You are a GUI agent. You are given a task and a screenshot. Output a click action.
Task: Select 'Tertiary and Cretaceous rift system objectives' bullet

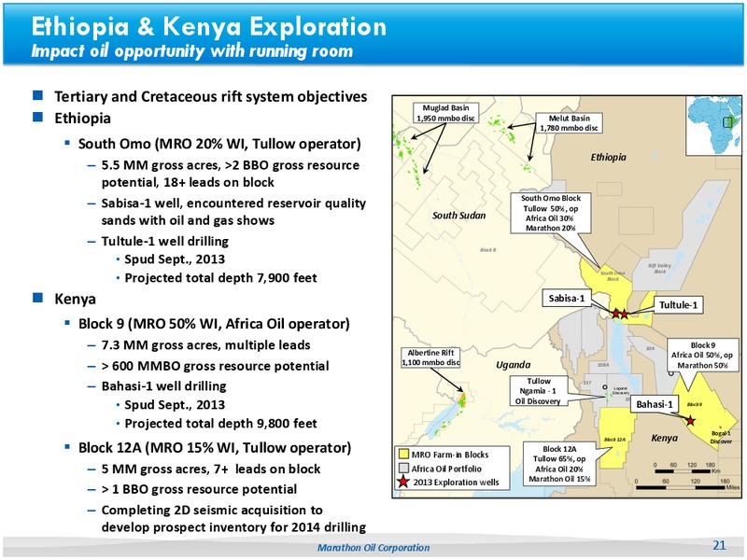pyautogui.click(x=211, y=97)
